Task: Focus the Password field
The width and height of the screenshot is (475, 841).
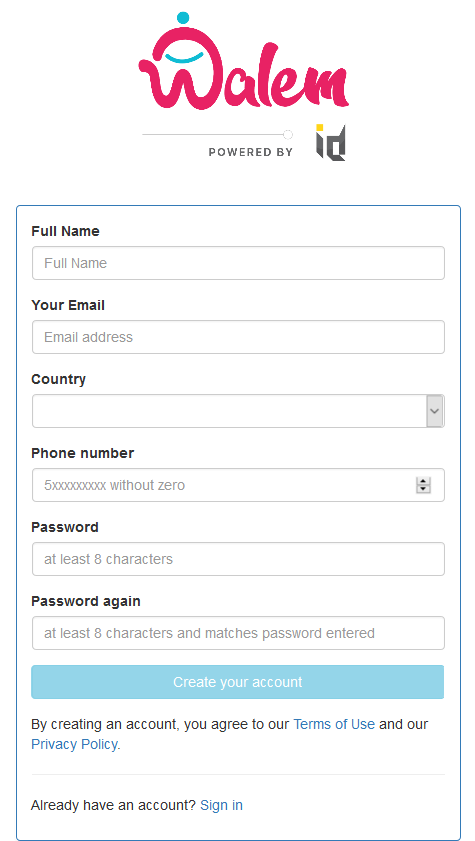Action: click(238, 559)
